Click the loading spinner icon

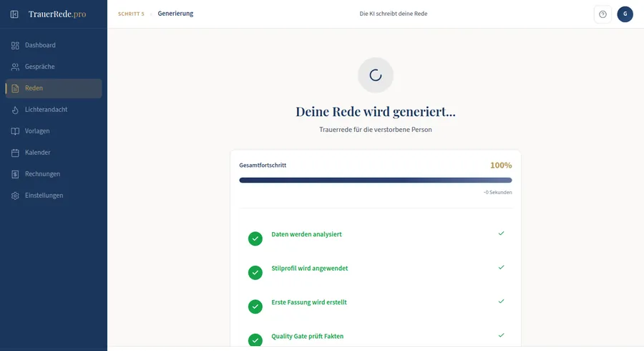point(376,75)
